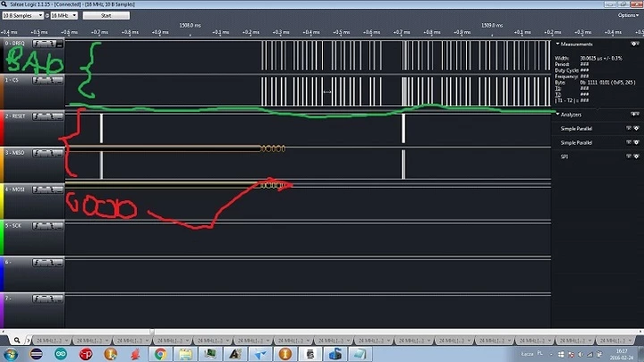Click the horizontal scrollbar left arrow
Image resolution: width=644 pixels, height=362 pixels.
click(3, 331)
